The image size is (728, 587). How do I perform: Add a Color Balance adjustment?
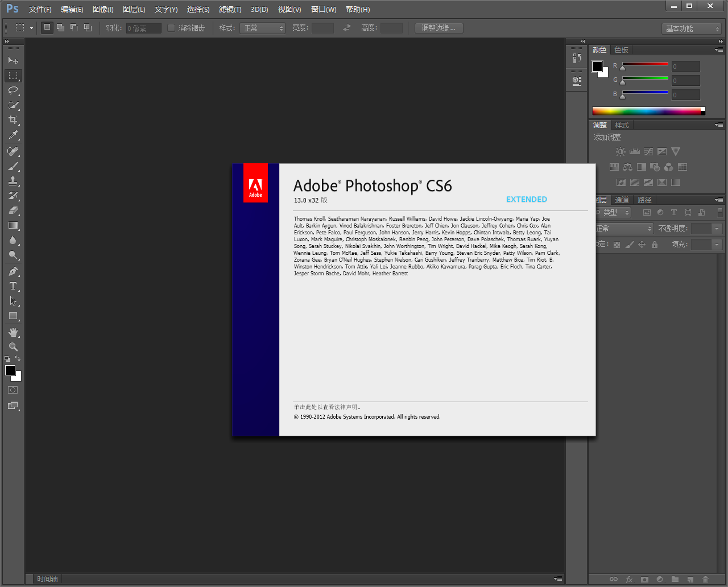click(627, 167)
